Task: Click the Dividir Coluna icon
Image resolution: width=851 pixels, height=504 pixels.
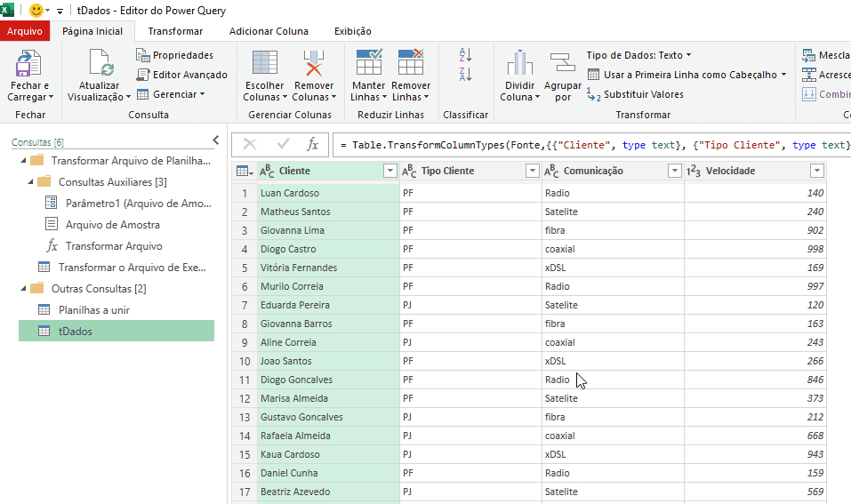Action: (519, 64)
